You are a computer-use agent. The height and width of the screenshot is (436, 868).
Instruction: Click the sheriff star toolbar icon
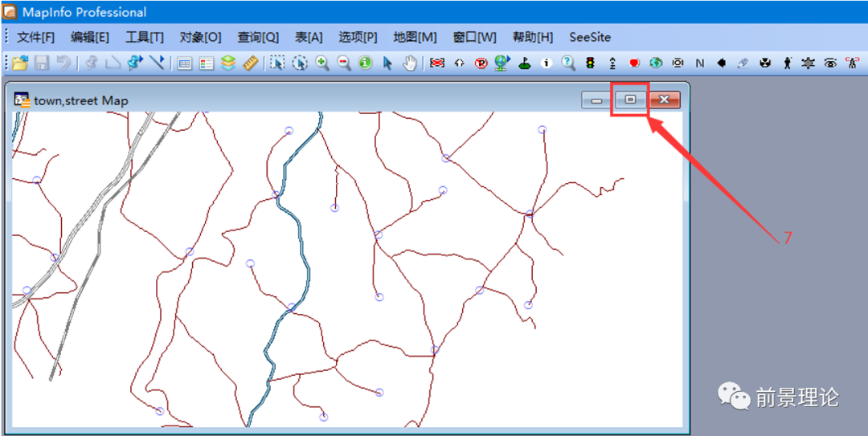click(x=809, y=63)
